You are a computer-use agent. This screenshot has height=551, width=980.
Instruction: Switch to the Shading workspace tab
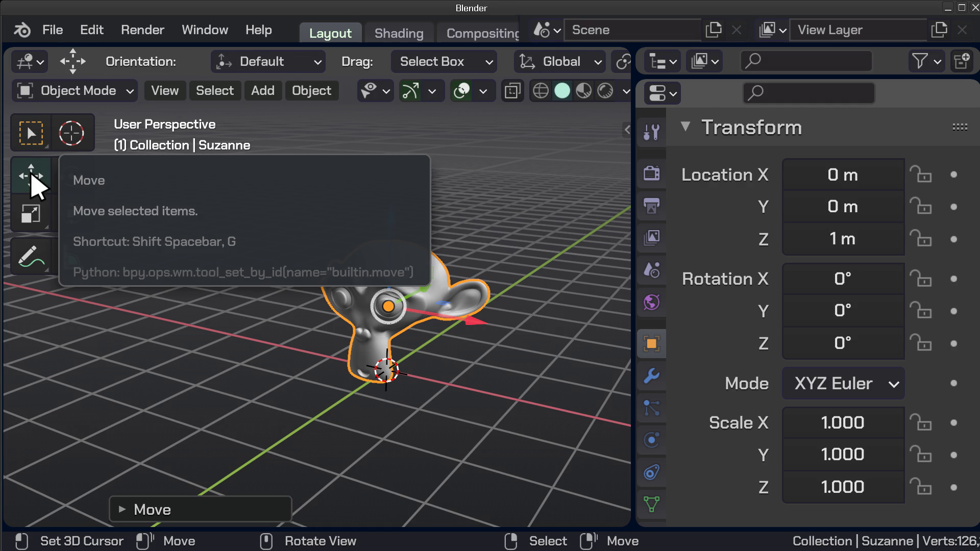click(399, 33)
